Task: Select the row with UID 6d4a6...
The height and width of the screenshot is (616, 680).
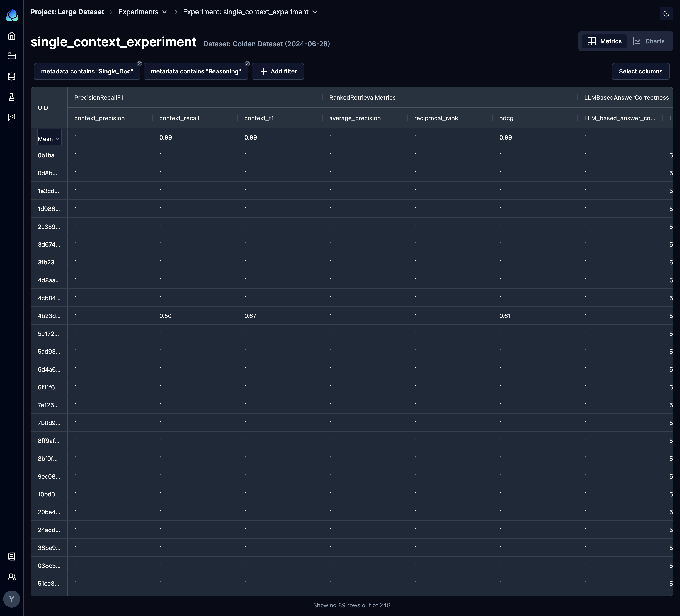Action: [x=352, y=369]
